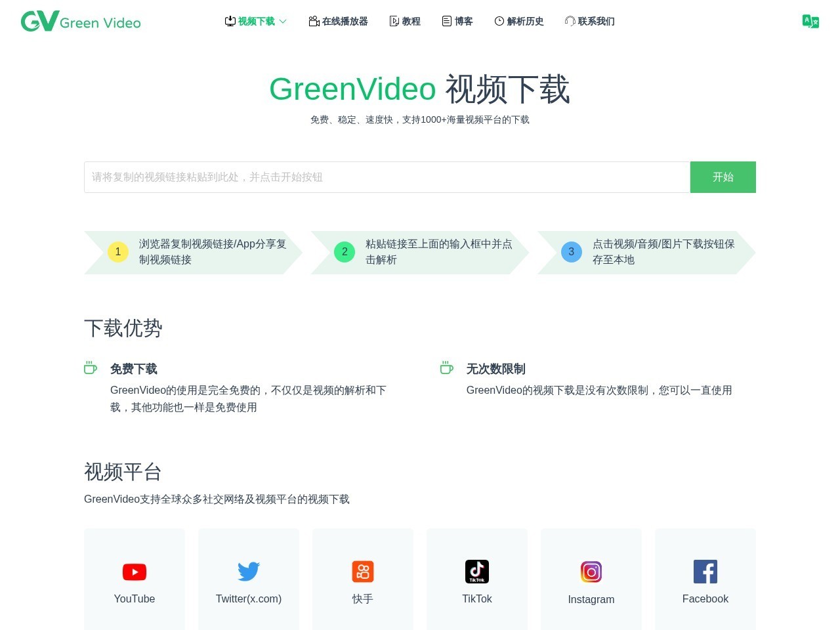Click the YouTube platform icon
The height and width of the screenshot is (630, 840).
(x=135, y=572)
